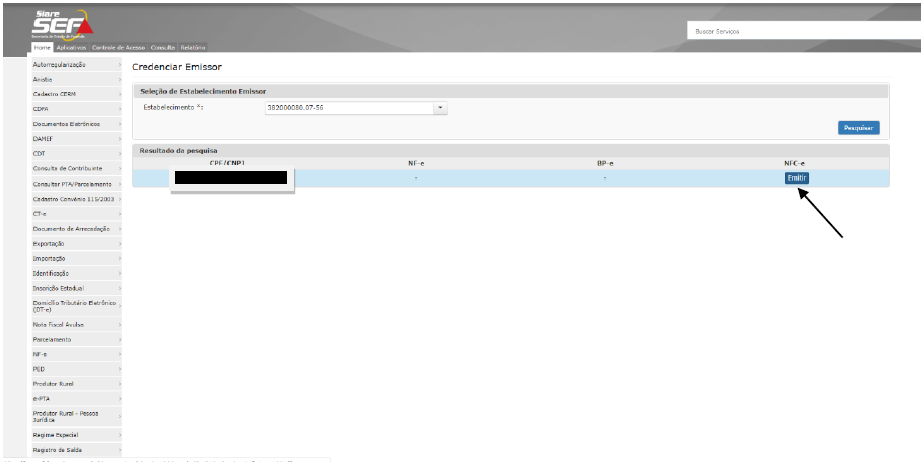Click the Pesquisar button

pos(858,128)
